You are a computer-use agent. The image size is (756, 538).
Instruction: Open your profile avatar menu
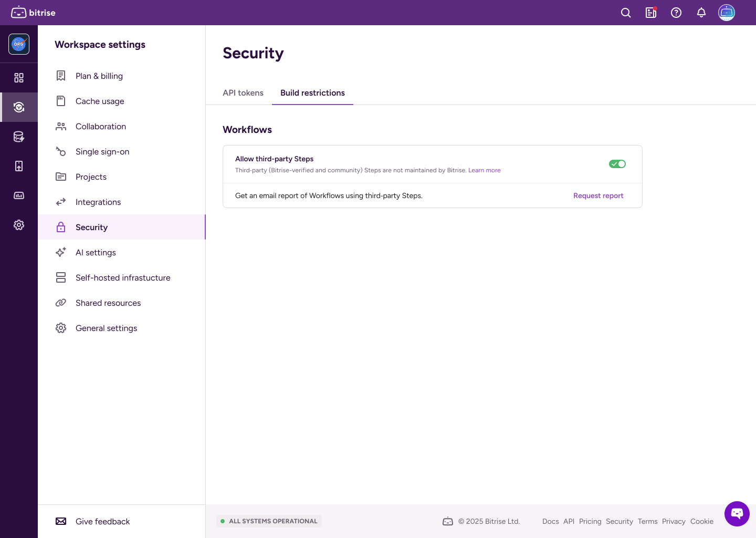click(727, 13)
